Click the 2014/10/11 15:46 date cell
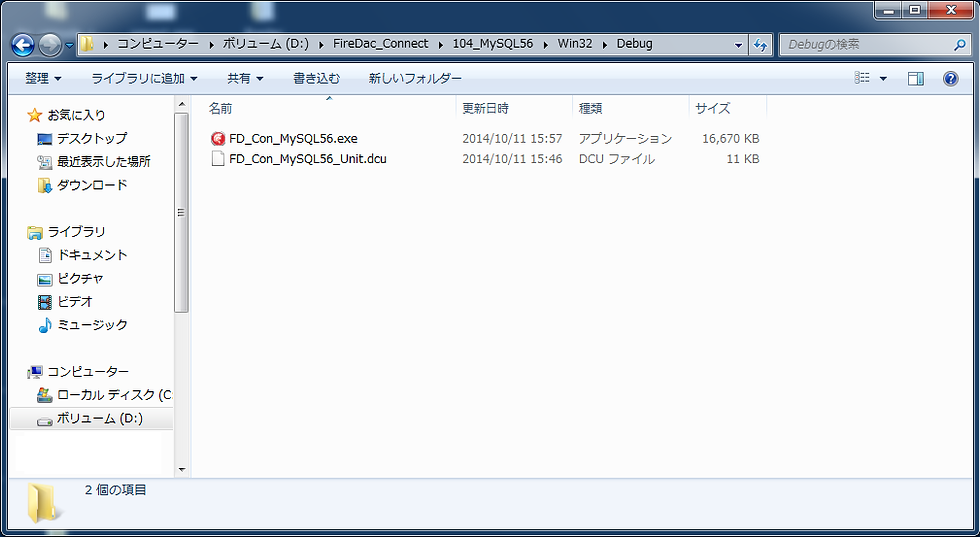 click(512, 159)
